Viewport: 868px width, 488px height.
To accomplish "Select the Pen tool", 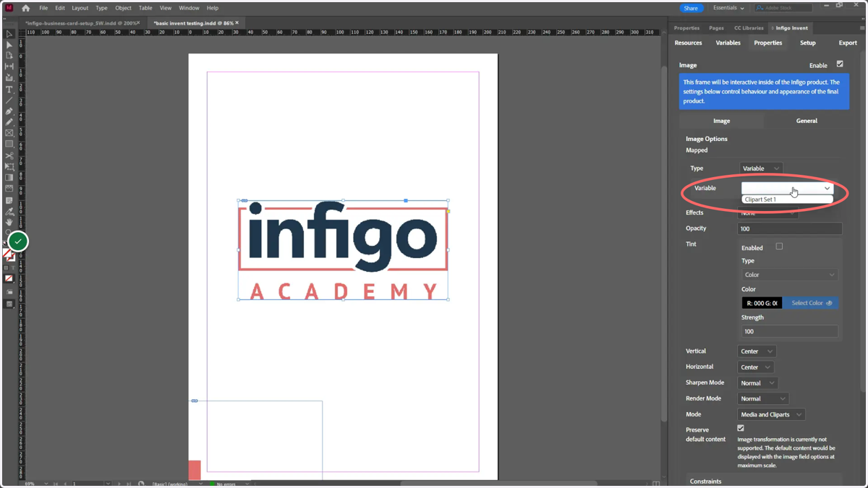I will click(x=9, y=111).
